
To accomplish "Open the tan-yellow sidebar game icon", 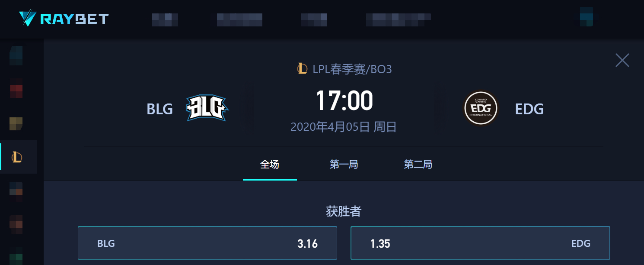I will point(16,124).
